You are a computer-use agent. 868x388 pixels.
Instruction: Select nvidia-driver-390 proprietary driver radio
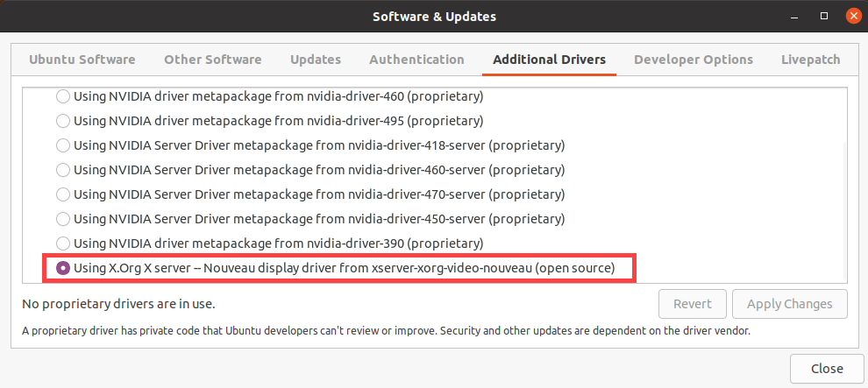[x=63, y=243]
